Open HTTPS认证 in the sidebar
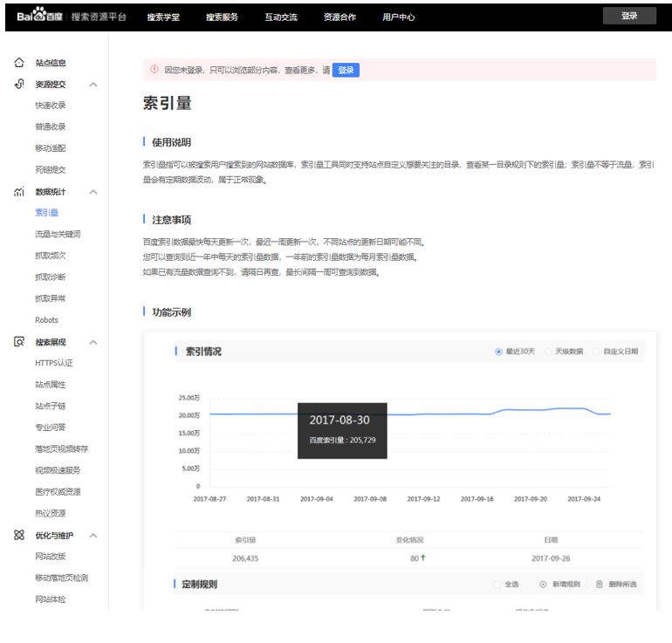 (x=54, y=363)
